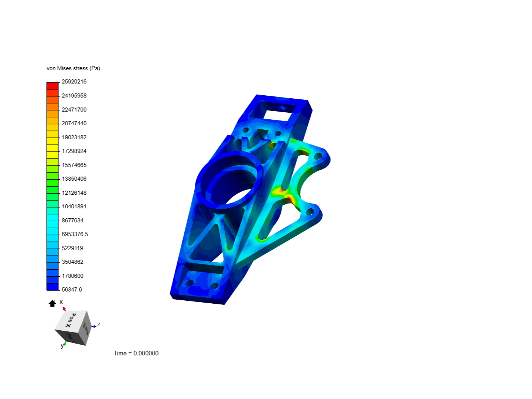Click the legend value 24195958
The width and height of the screenshot is (532, 399).
pos(74,96)
